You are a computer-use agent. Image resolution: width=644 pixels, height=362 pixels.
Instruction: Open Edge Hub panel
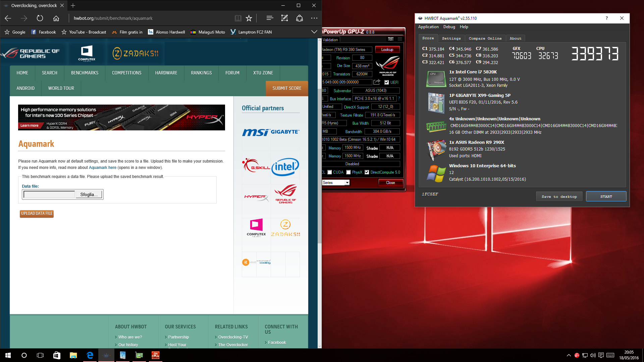pyautogui.click(x=270, y=18)
